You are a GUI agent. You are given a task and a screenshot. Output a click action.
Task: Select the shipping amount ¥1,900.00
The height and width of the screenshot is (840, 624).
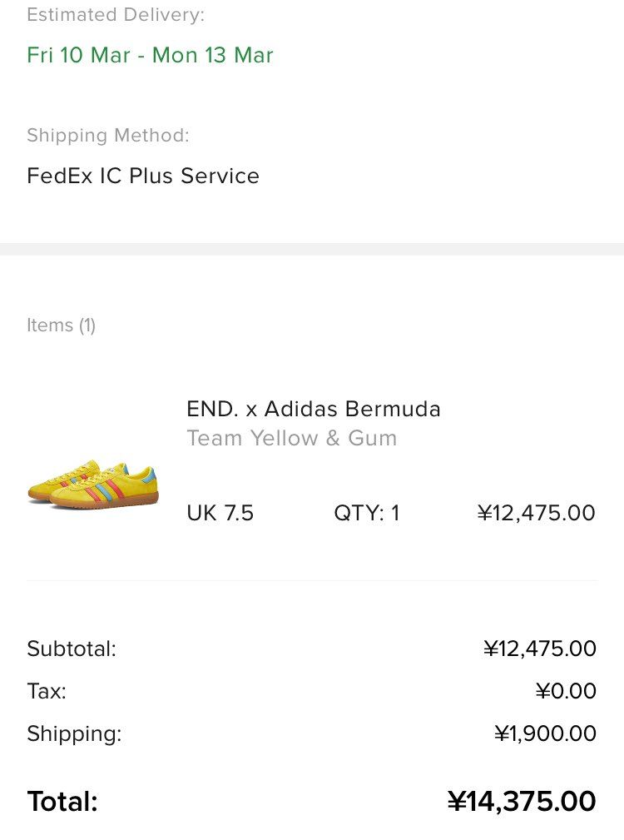pyautogui.click(x=545, y=733)
